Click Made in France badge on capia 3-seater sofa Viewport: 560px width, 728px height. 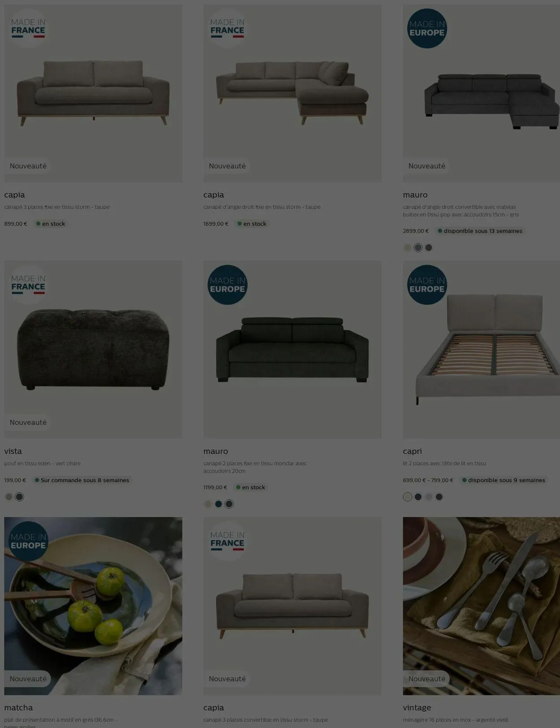(28, 29)
